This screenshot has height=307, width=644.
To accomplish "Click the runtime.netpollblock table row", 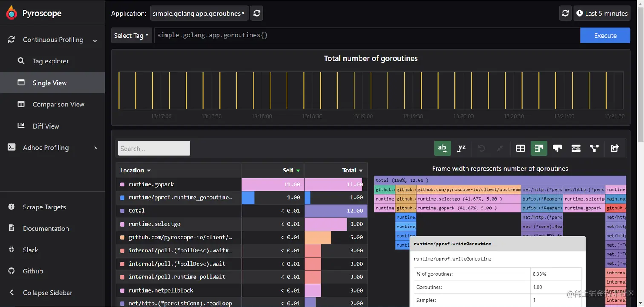I will [x=241, y=290].
